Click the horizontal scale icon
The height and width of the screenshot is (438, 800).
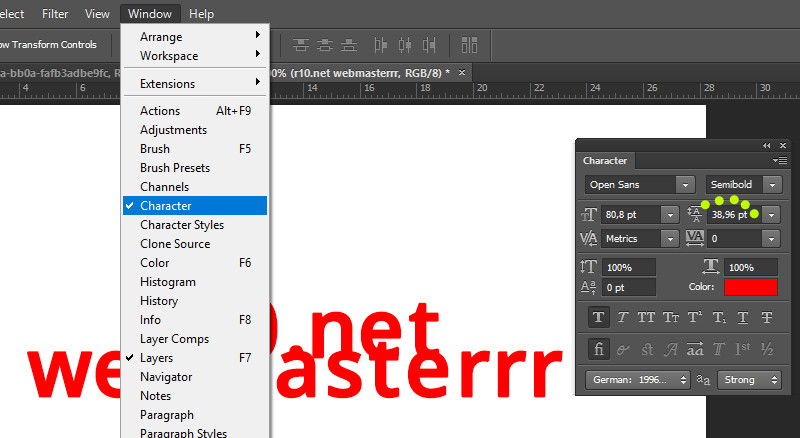pyautogui.click(x=711, y=266)
